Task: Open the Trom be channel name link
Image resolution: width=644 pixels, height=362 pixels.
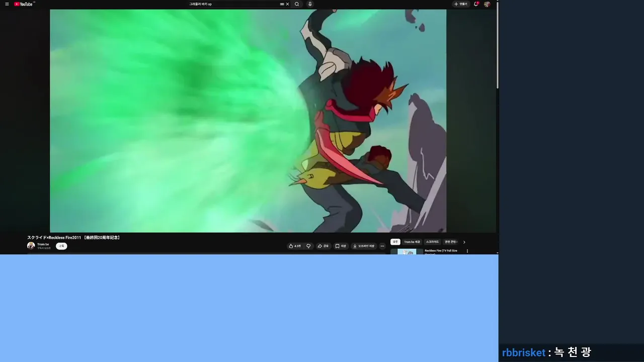Action: (43, 244)
